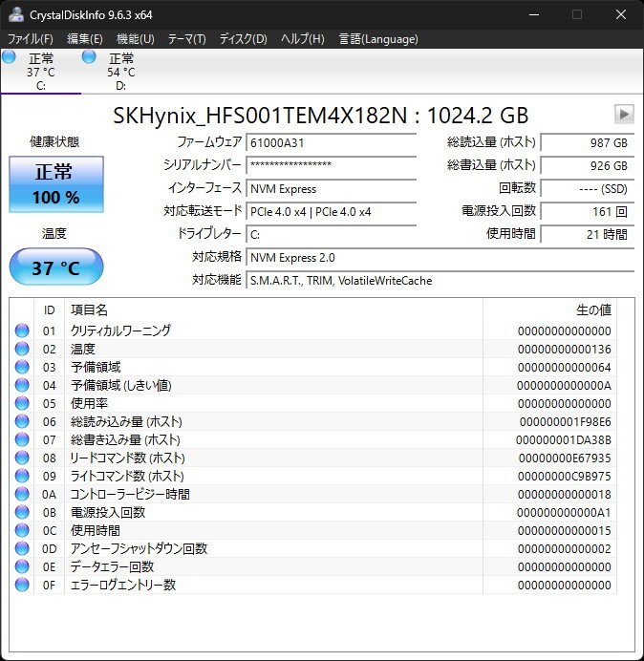Click raw value 000000001F98E6
This screenshot has height=661, width=644.
coord(565,421)
